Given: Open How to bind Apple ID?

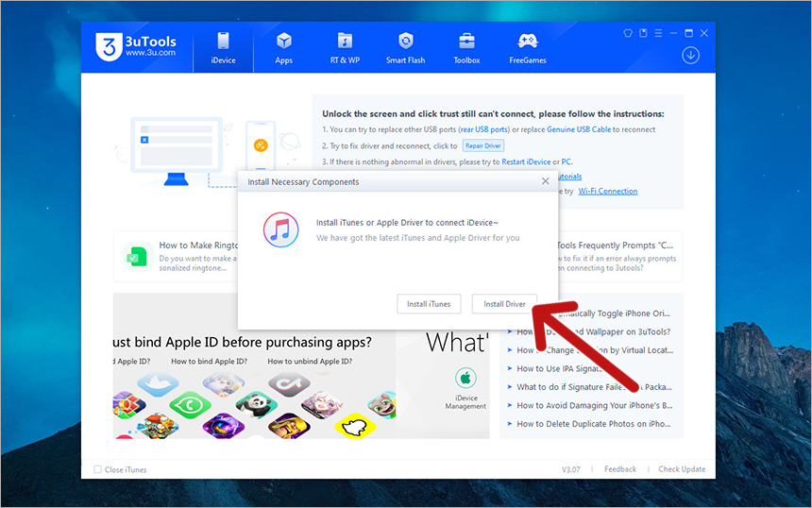Looking at the screenshot, I should click(210, 362).
